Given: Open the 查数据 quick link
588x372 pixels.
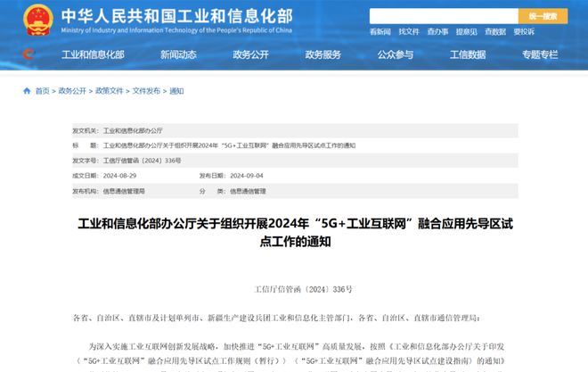Looking at the screenshot, I should click(495, 32).
